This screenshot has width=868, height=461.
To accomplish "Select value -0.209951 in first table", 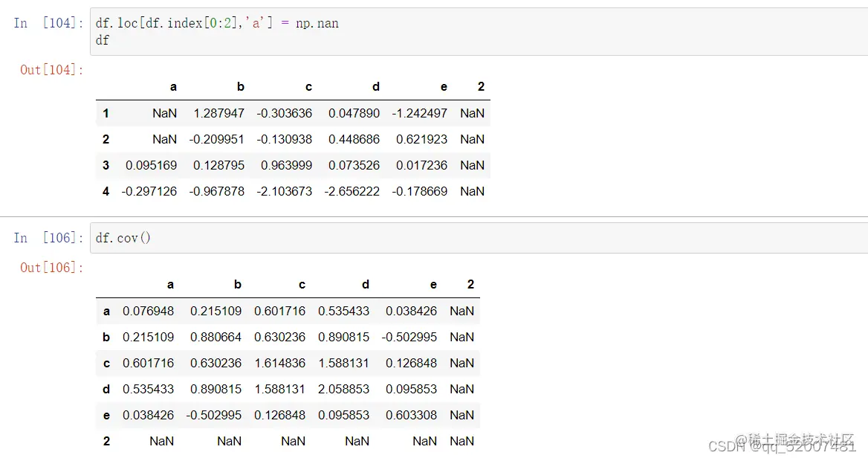I will (216, 140).
